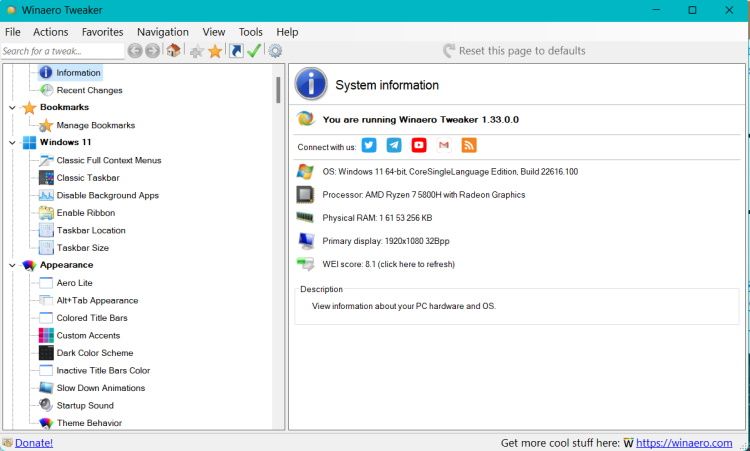Go back with the toolbar back arrow

coord(135,51)
